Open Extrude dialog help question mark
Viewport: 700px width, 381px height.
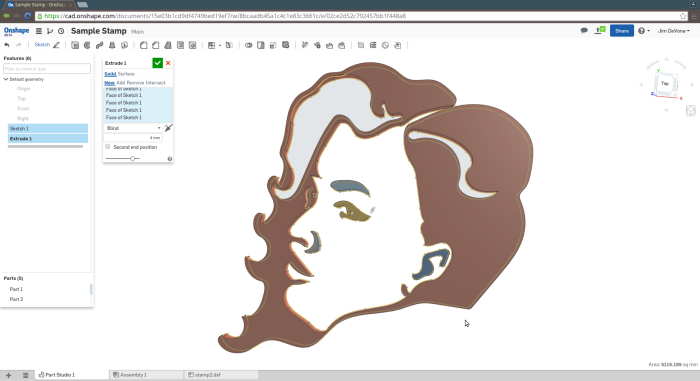(x=170, y=159)
